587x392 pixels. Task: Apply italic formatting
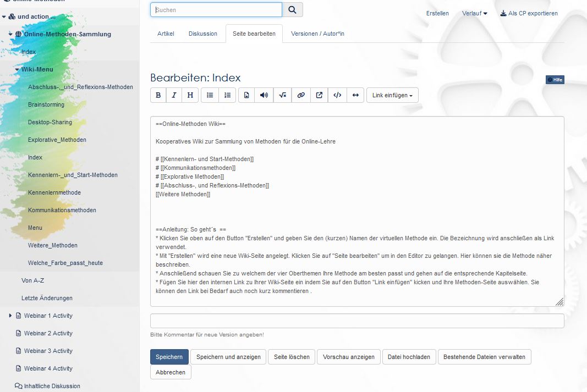pyautogui.click(x=174, y=95)
